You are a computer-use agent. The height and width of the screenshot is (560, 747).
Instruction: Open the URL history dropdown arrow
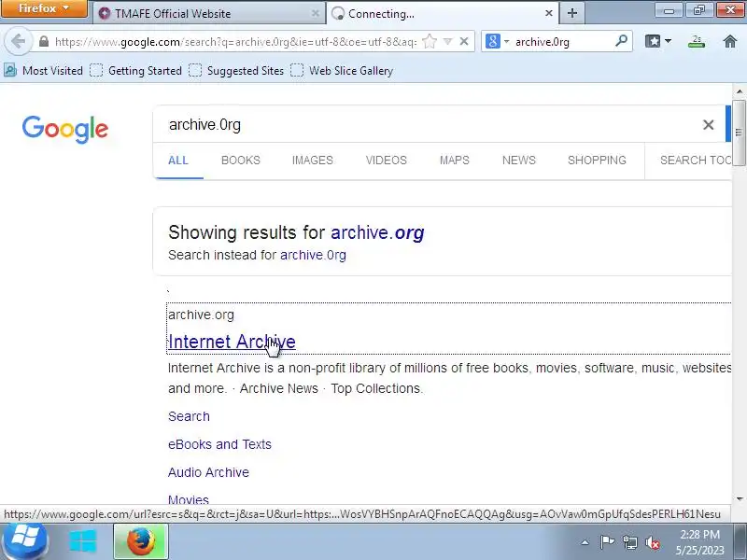pos(447,41)
